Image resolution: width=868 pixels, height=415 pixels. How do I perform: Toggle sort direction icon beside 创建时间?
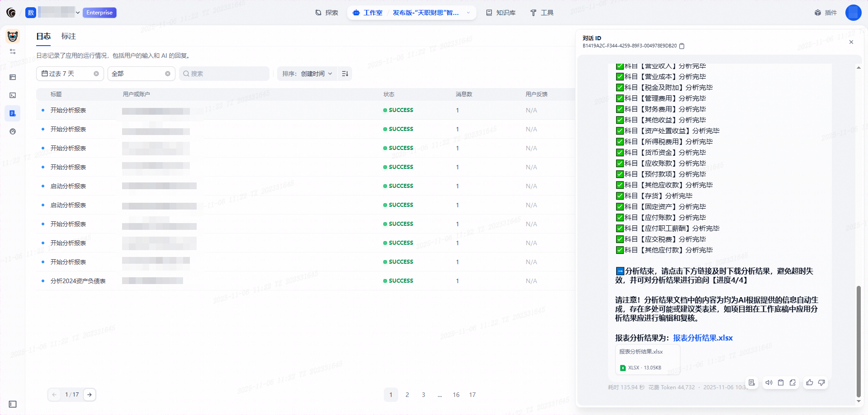[x=344, y=73]
